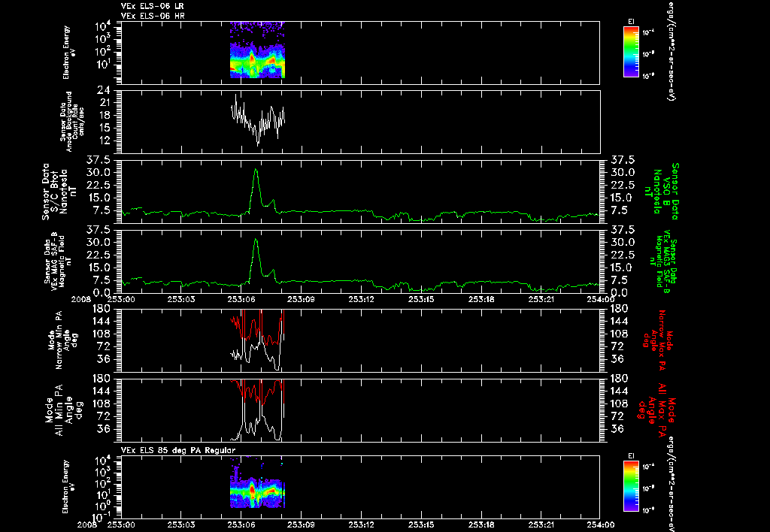Click the '24' tick on the count rate axis
The height and width of the screenshot is (532, 770).
(x=104, y=90)
